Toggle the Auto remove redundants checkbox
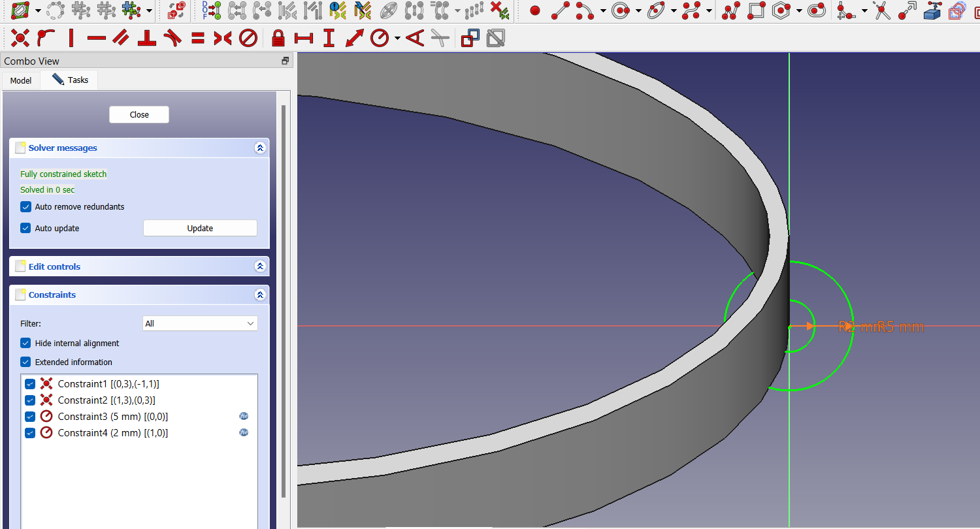The width and height of the screenshot is (980, 529). click(25, 206)
